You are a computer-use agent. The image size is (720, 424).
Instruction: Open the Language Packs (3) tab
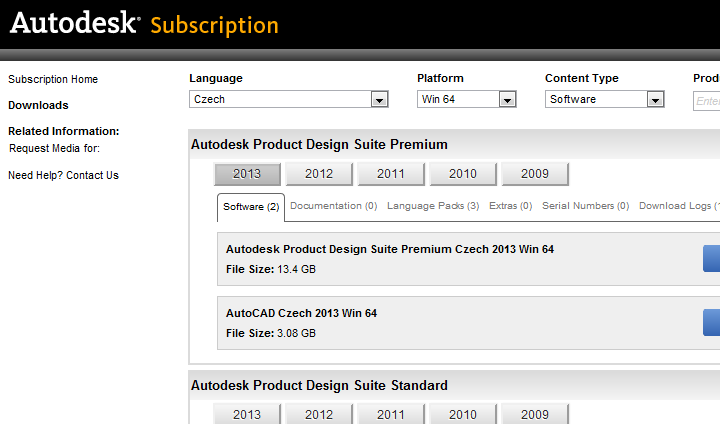[433, 206]
